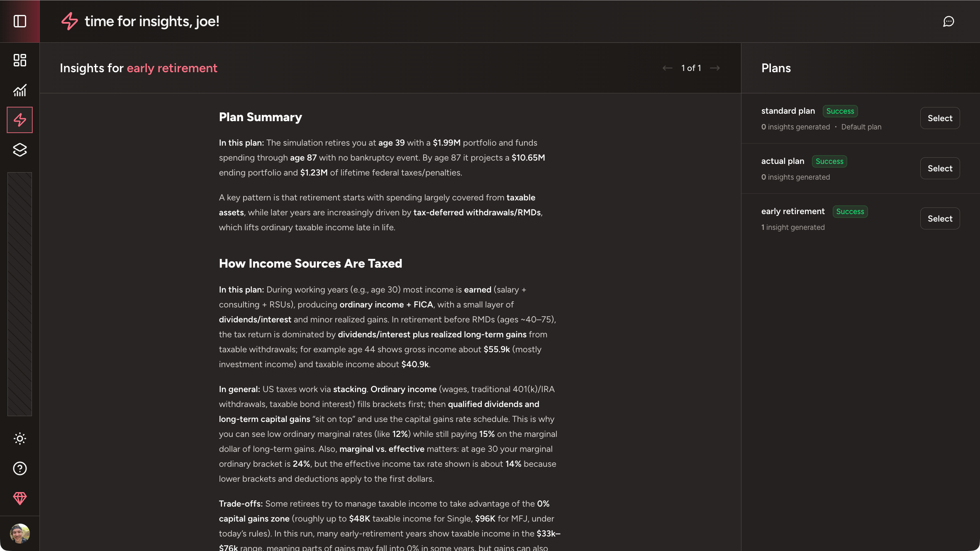Select the standard plan
This screenshot has width=980, height=551.
tap(940, 118)
